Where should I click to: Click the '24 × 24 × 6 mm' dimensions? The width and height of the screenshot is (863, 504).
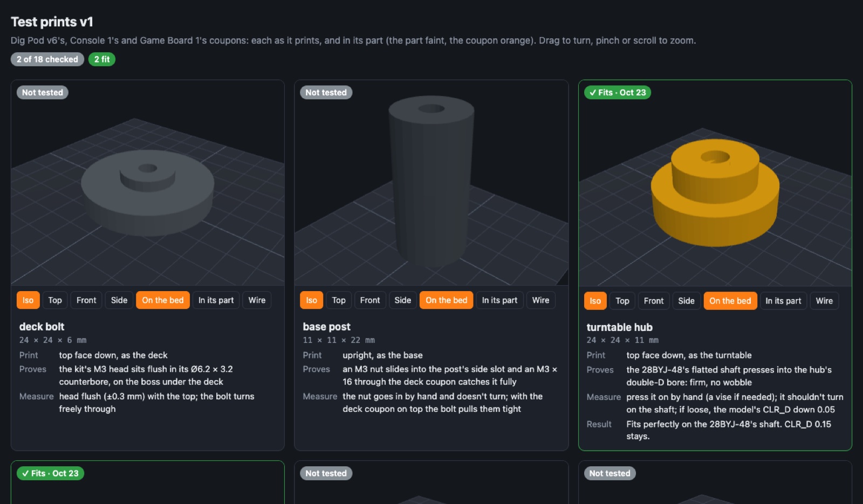tap(53, 340)
